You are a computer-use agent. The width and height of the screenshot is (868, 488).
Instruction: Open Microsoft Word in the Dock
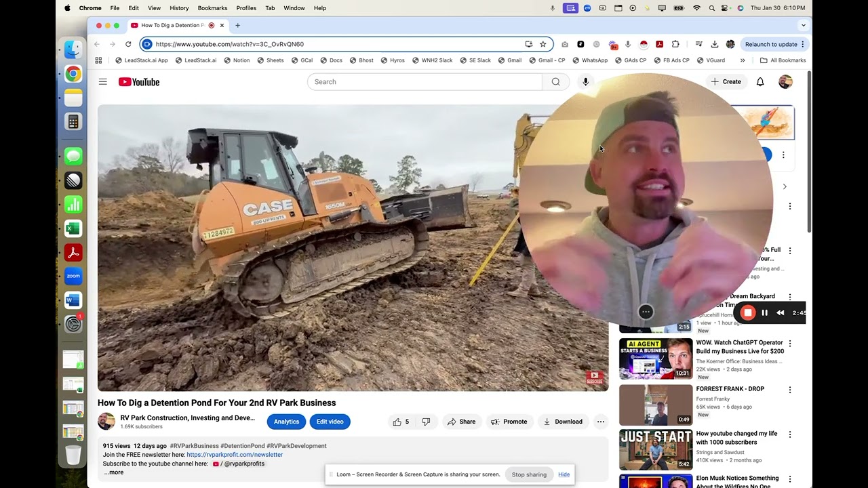73,300
